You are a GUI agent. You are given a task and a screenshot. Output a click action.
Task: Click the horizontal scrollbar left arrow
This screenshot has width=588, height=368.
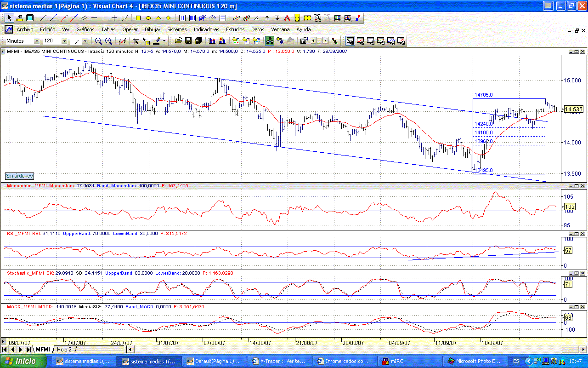130,350
